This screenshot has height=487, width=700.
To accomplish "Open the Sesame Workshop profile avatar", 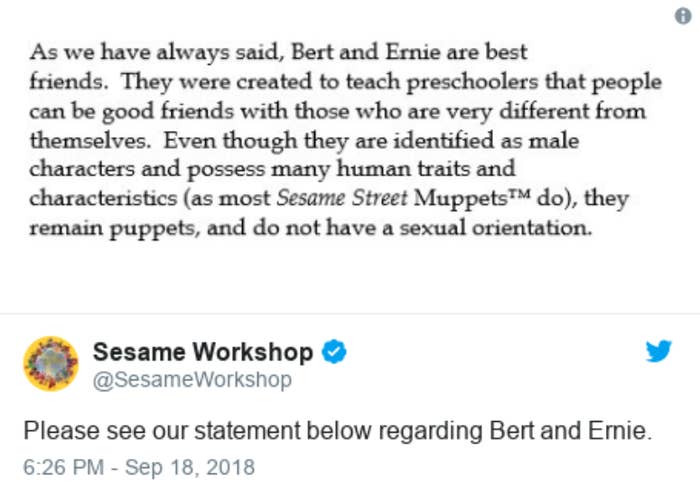I will [51, 364].
